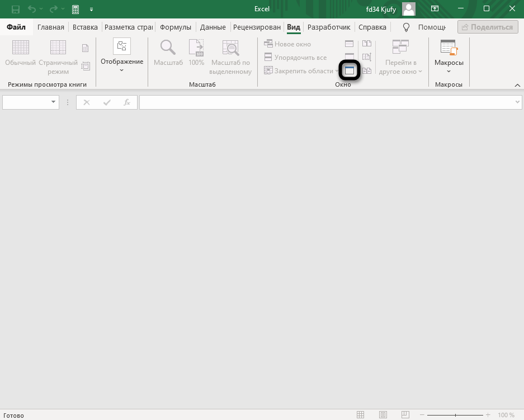Click the formula bar Cancel X icon
The height and width of the screenshot is (420, 524).
click(x=87, y=102)
